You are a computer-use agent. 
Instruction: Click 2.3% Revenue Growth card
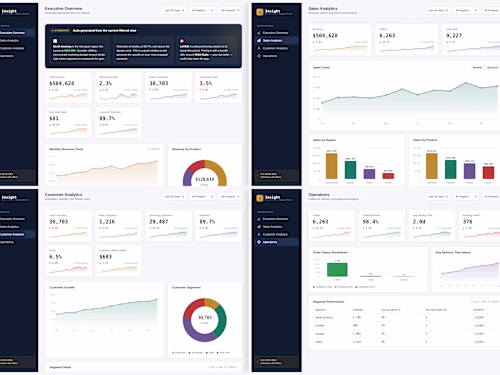[118, 87]
